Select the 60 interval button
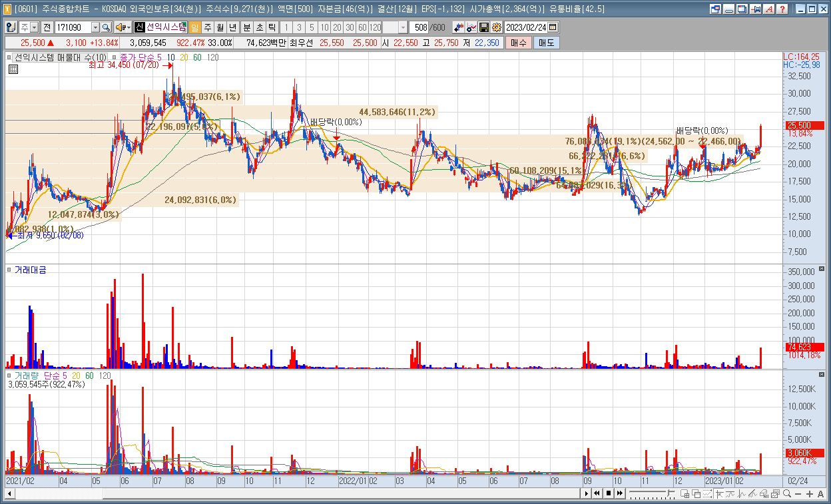Screen dimensions: 831x504 [x=362, y=27]
